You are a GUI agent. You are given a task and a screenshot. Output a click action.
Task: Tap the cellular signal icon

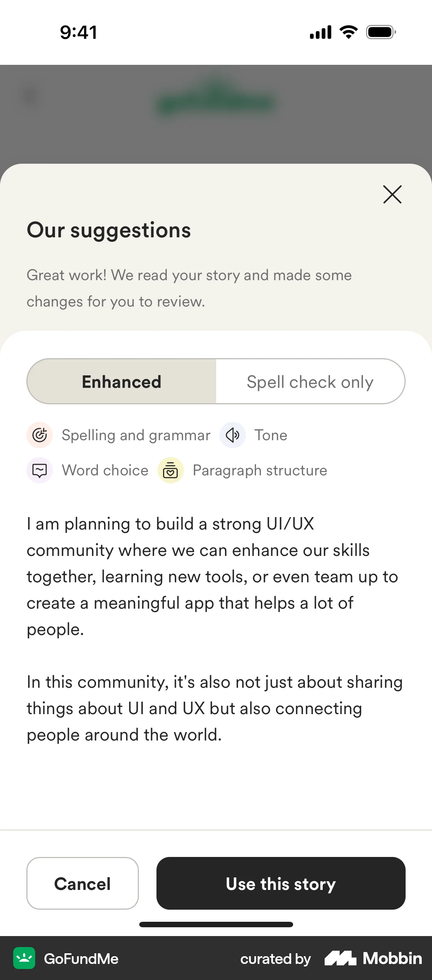[321, 32]
